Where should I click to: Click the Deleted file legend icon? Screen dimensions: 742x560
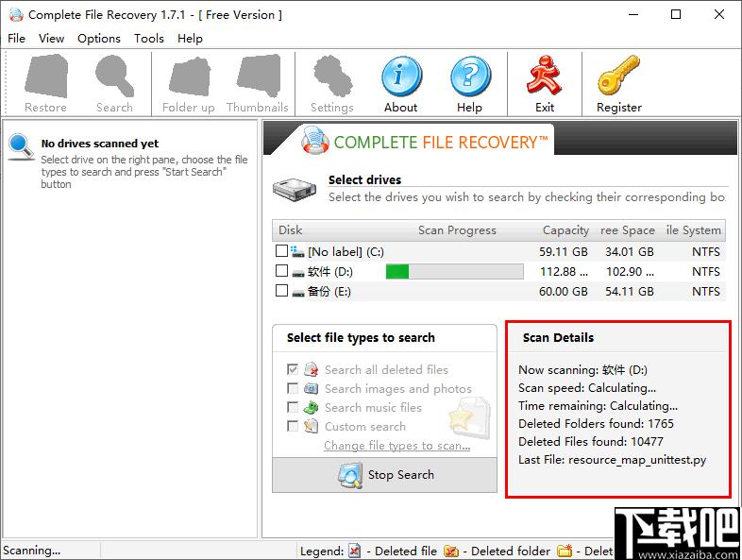(x=354, y=551)
